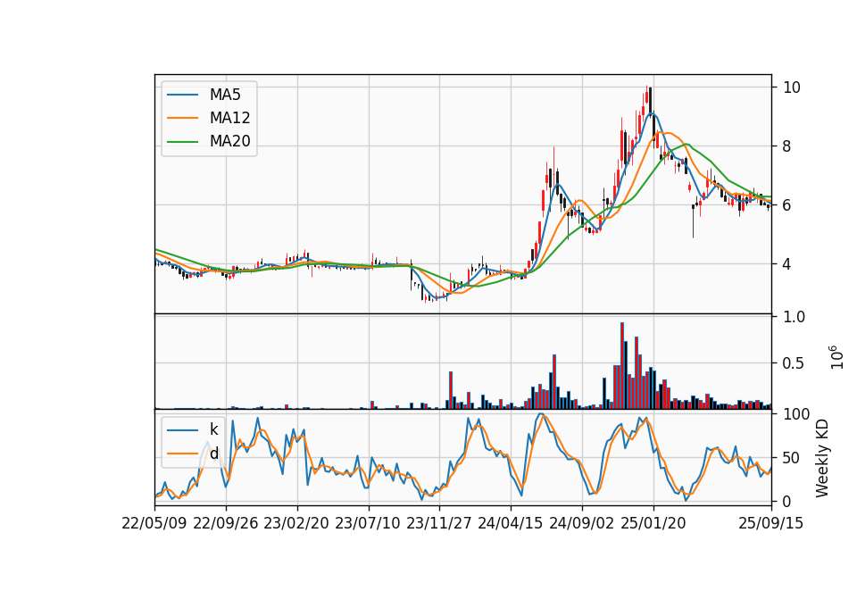Click KD axis value 100

pos(796,414)
